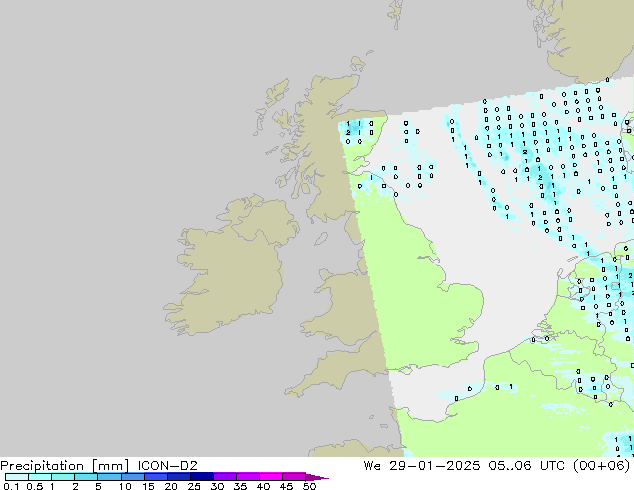Click the '25' legend scale label
Viewport: 634px width, 490px height.
(194, 486)
